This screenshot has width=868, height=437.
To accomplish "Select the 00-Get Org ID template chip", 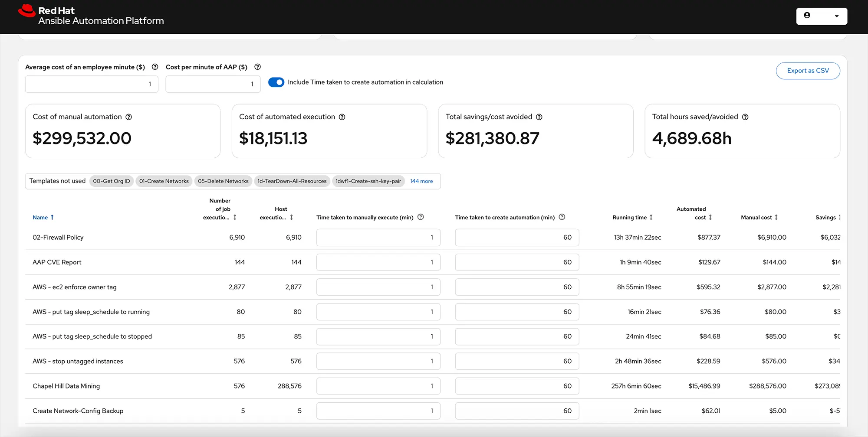I will 111,181.
